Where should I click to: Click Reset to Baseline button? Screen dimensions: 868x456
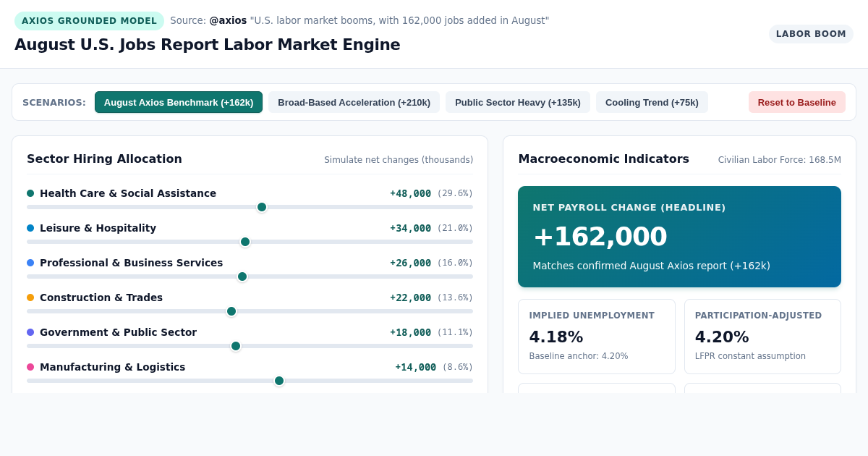[797, 102]
